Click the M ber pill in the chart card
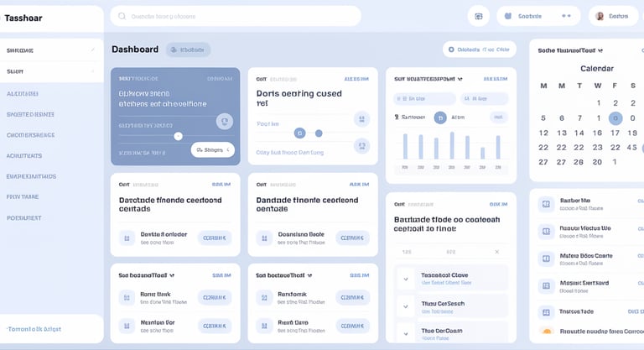Screen dimensions: 644x350 pyautogui.click(x=484, y=99)
